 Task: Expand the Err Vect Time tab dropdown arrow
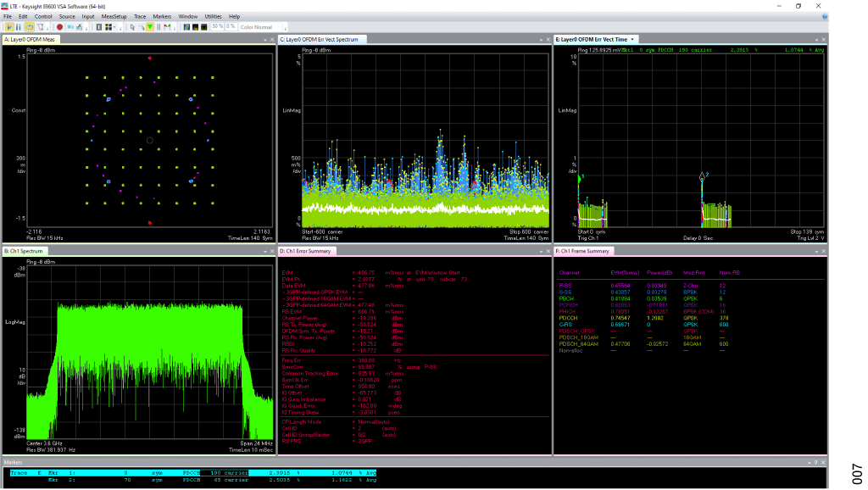632,39
